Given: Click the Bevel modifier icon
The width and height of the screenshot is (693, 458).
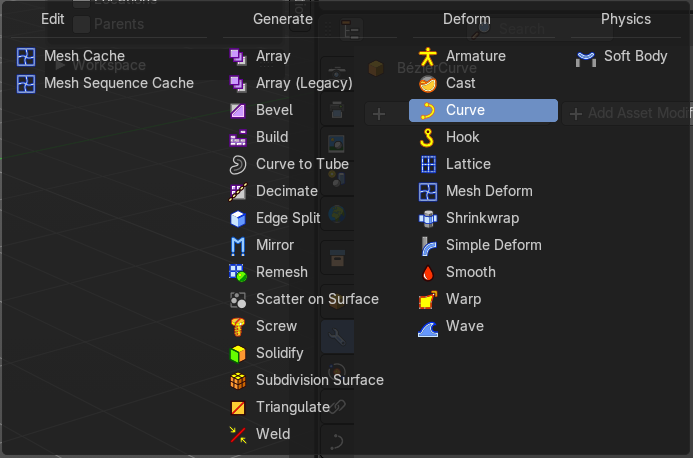Looking at the screenshot, I should coord(238,111).
